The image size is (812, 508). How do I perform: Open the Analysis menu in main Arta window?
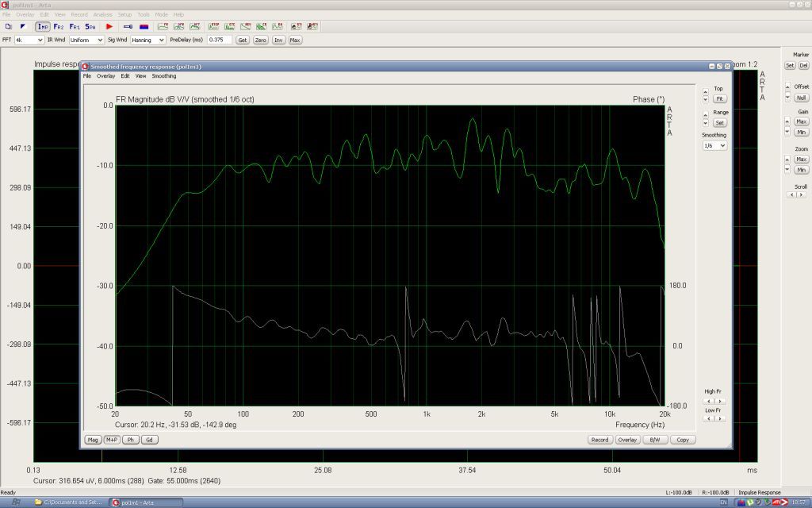coord(102,14)
